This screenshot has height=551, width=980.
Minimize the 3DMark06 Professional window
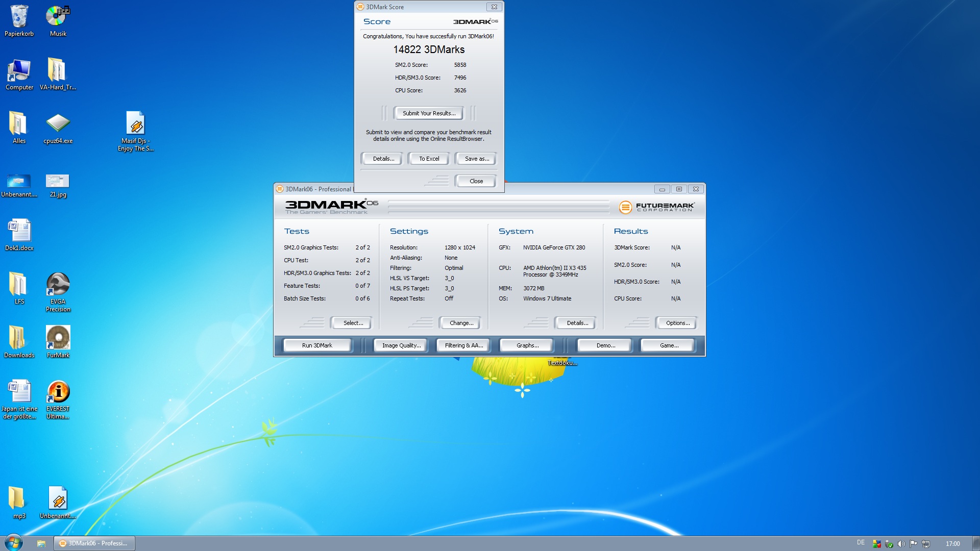(x=662, y=189)
